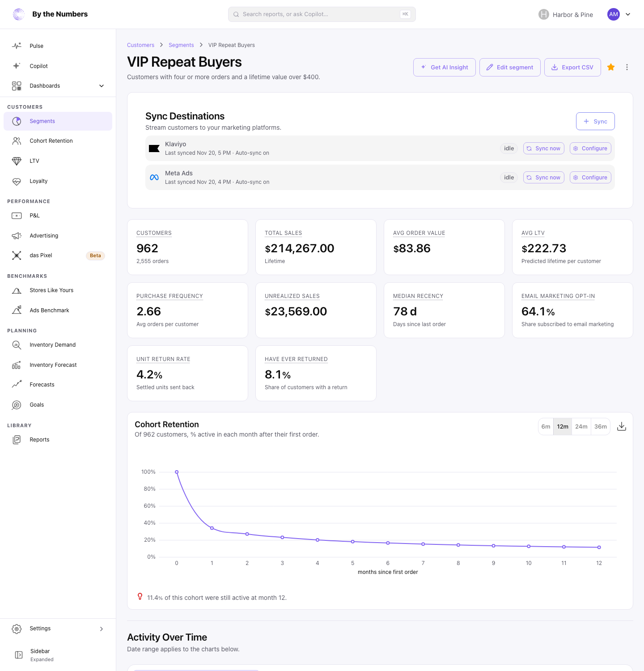Open the AM account dropdown chevron

click(x=628, y=14)
